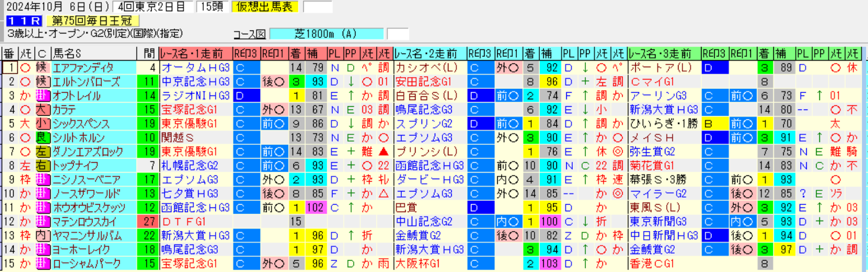
Task: Click the レース名・2走前 column header
Action: [x=430, y=54]
